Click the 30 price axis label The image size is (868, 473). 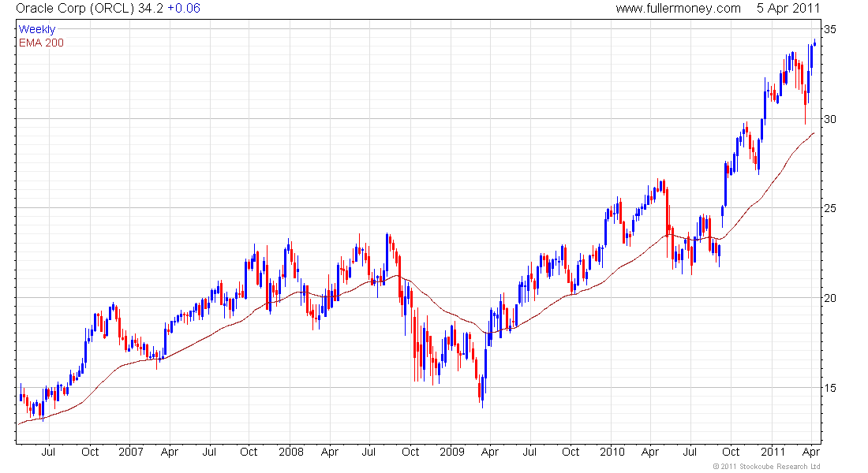coord(830,119)
